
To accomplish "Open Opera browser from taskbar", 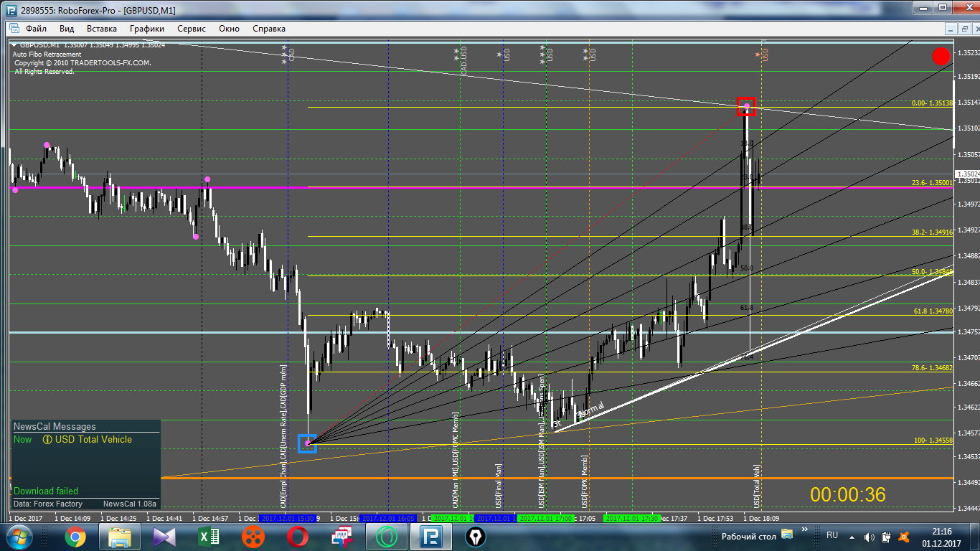I will click(x=297, y=537).
